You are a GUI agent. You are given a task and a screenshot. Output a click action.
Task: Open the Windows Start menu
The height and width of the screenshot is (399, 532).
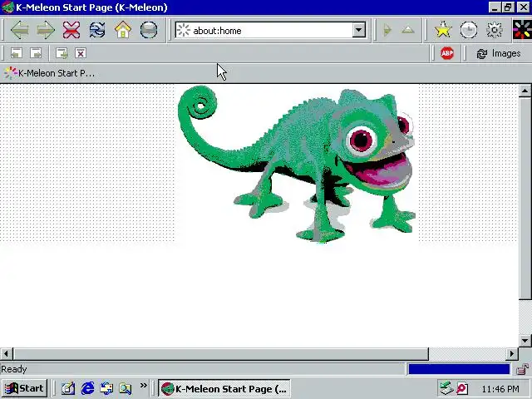coord(24,388)
